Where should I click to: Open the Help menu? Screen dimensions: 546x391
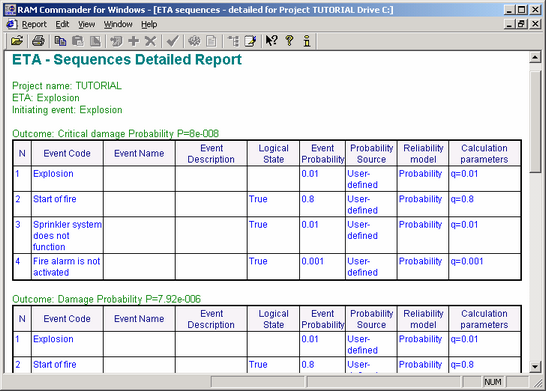click(x=149, y=24)
